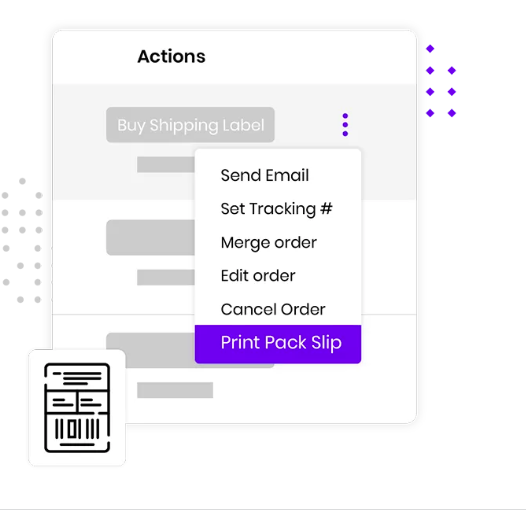Pick Merge order in the menu
The width and height of the screenshot is (526, 511).
pos(269,242)
